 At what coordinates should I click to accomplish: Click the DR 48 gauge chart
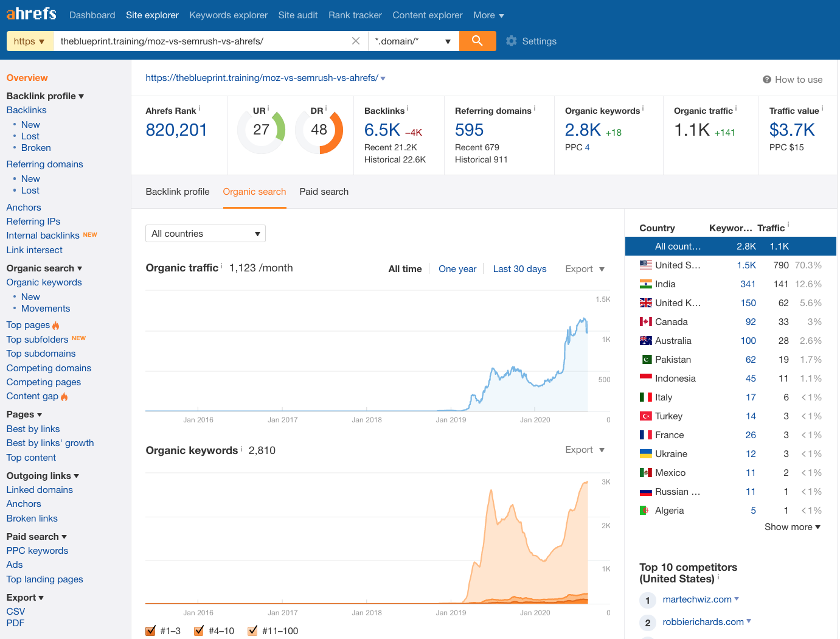tap(319, 130)
